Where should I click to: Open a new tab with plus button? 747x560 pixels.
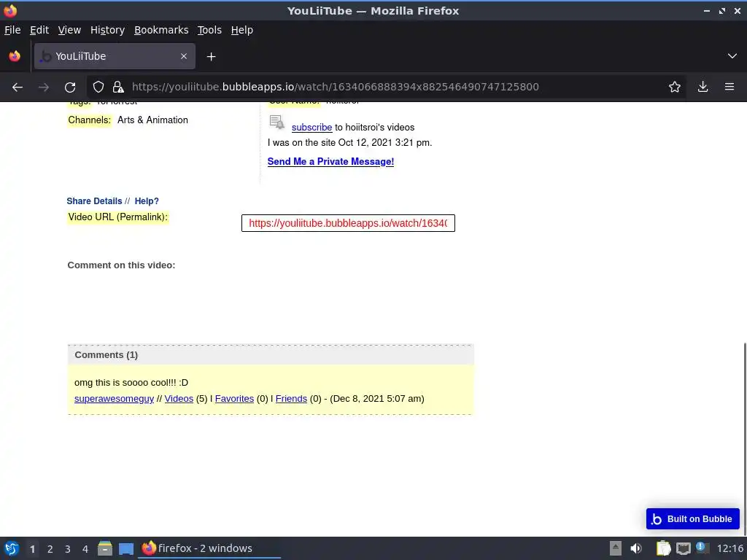(211, 57)
